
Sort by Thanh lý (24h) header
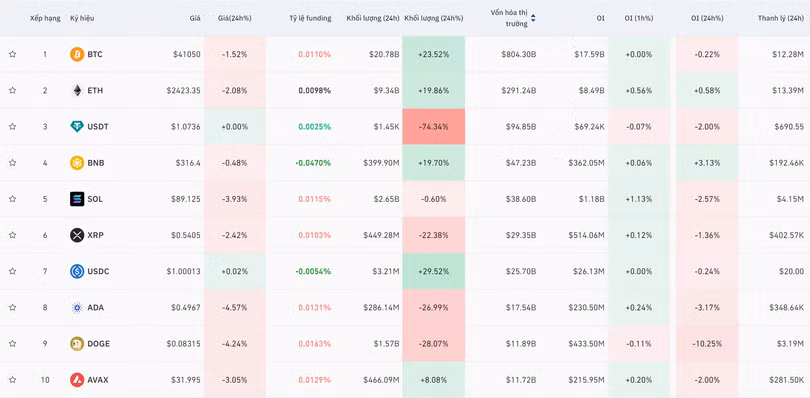coord(781,18)
